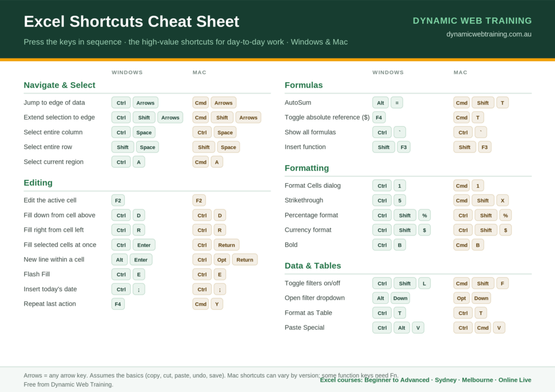The height and width of the screenshot is (392, 555).
Task: Click the Windows F4 key in Repeat last action row
Action: tap(118, 304)
